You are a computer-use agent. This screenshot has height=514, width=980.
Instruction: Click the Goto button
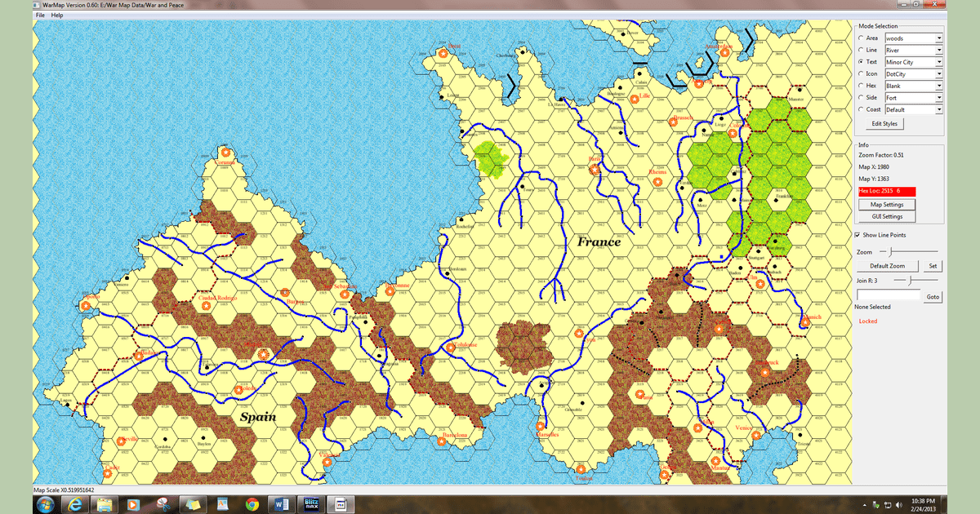933,297
